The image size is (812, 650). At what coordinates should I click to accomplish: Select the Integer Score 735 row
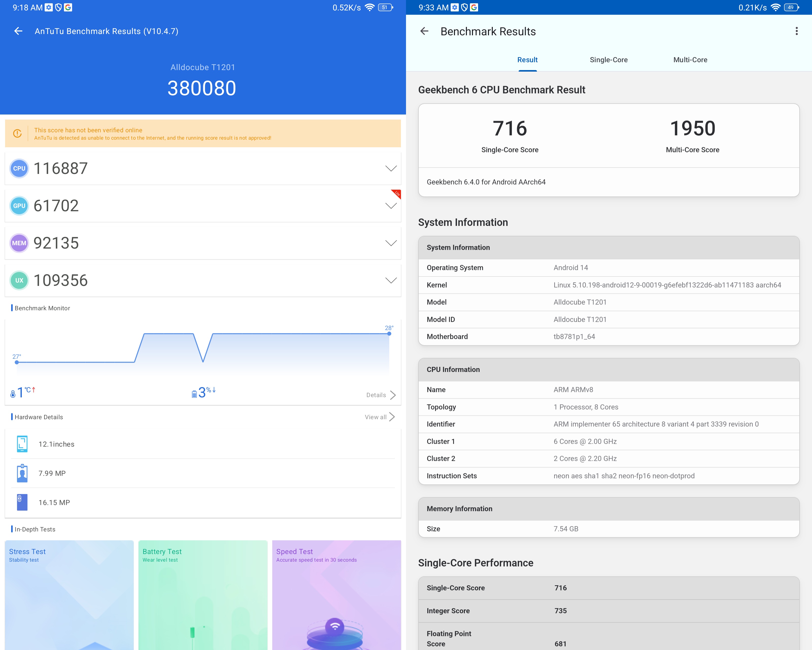[609, 611]
